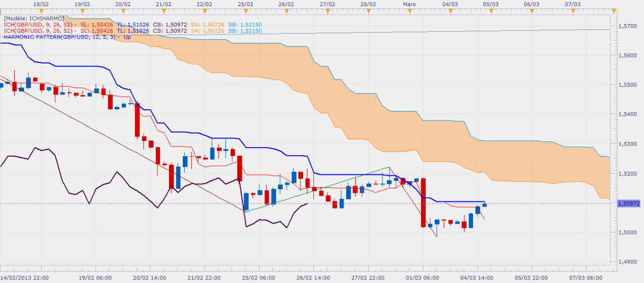
Task: Click the orange marker under 07/03
Action: (572, 10)
